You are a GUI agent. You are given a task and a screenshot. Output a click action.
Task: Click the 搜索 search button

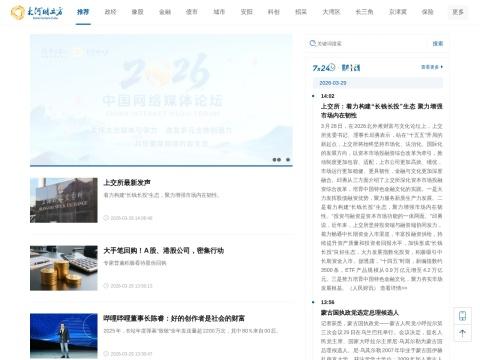click(438, 43)
